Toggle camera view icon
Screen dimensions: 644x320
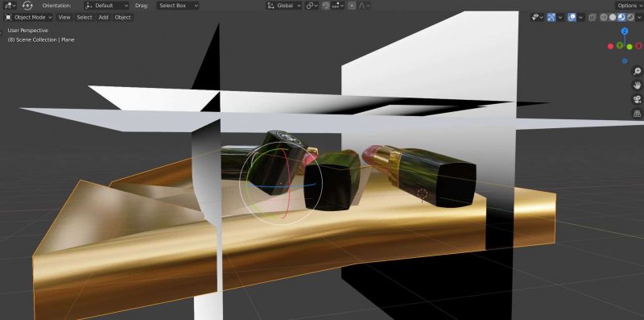[x=637, y=99]
